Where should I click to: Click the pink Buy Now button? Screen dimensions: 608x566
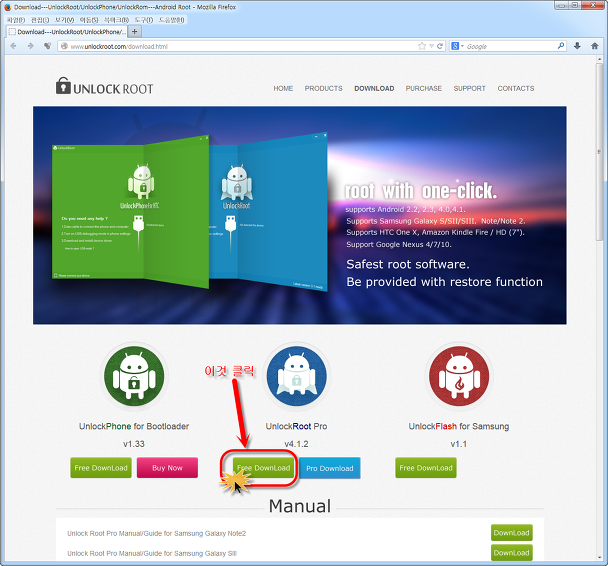167,468
